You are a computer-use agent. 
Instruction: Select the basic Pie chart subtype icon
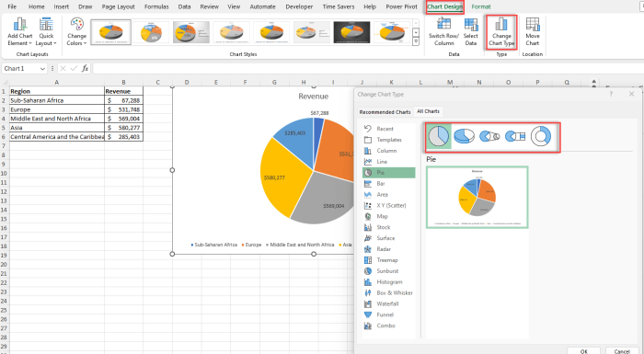[x=439, y=136]
